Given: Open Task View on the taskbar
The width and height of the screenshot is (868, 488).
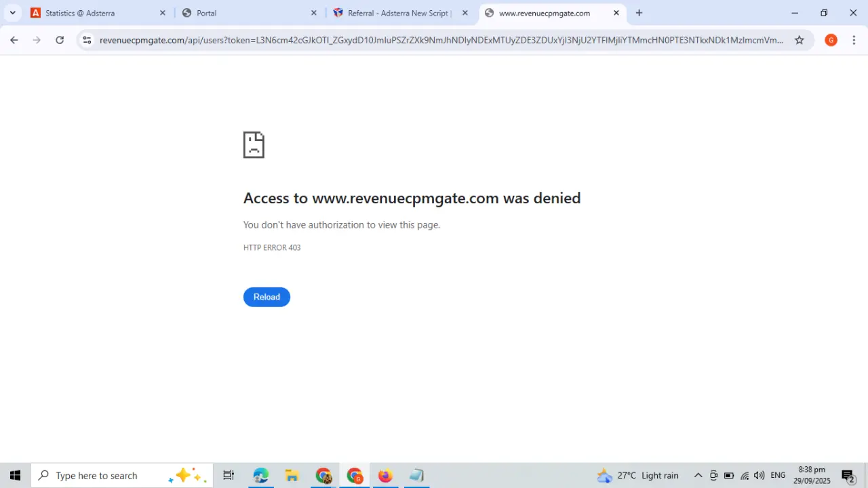Looking at the screenshot, I should click(x=229, y=475).
